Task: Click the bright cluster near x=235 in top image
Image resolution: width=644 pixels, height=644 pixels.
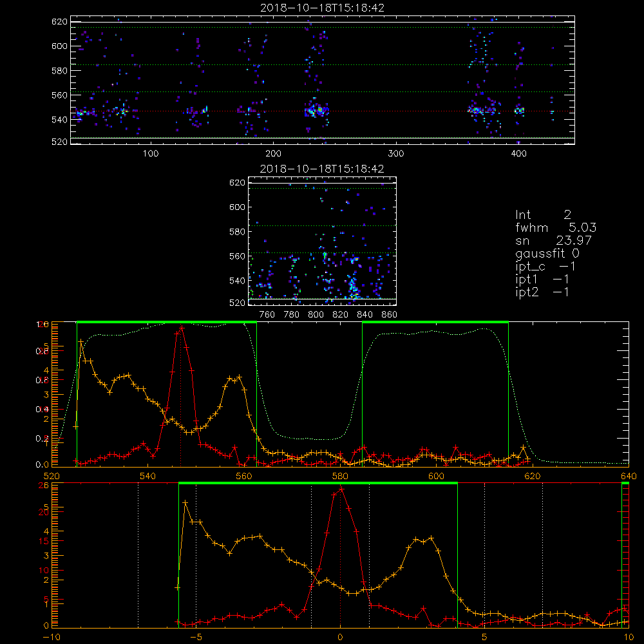Action: 316,110
